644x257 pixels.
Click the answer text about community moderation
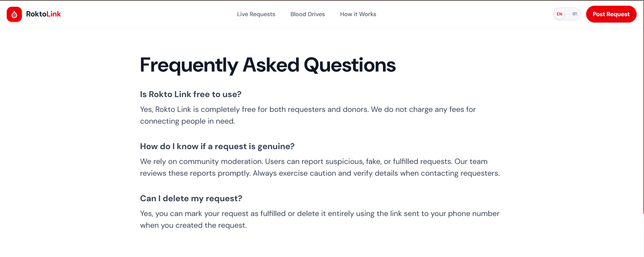[x=319, y=167]
